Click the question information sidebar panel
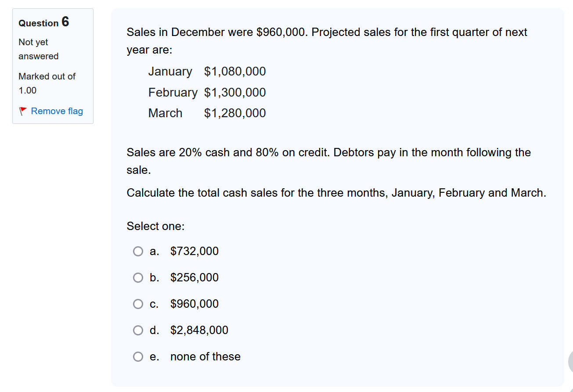573x392 pixels. [53, 66]
